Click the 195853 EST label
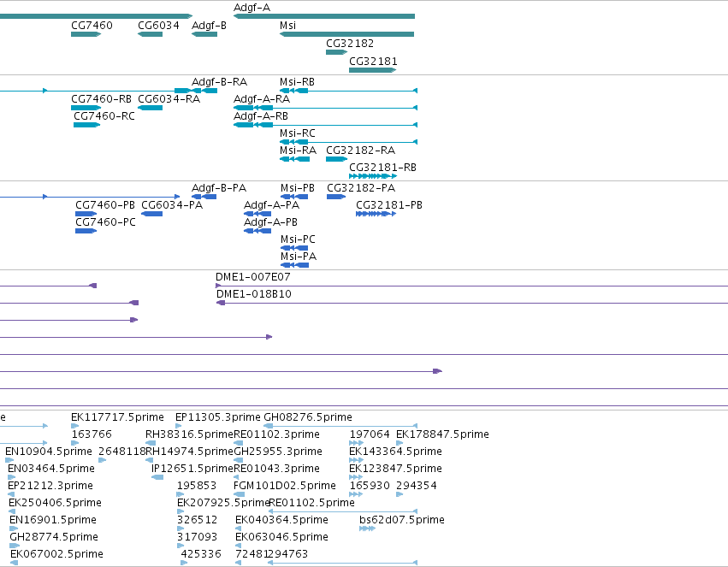Screen dimensions: 728x567 click(x=197, y=487)
